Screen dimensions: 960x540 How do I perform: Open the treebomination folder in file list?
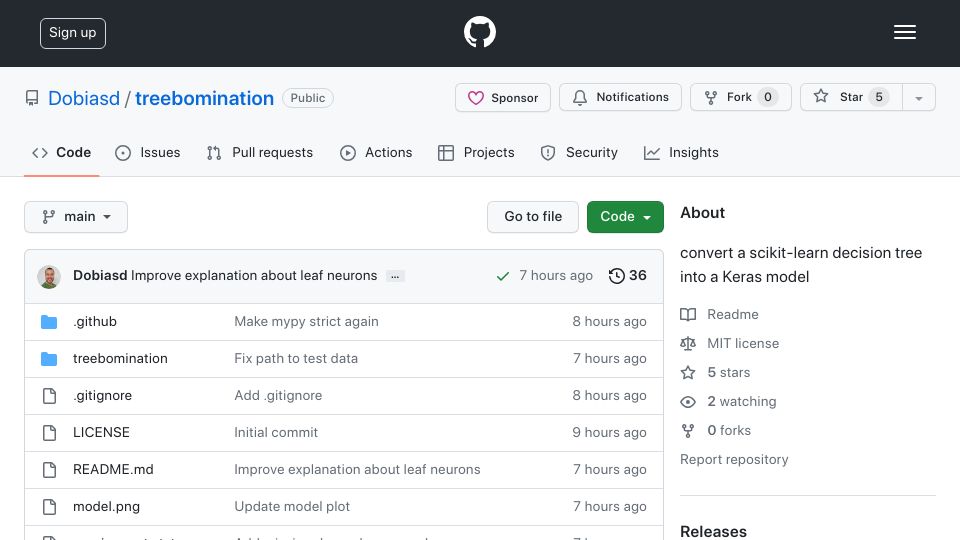[120, 359]
